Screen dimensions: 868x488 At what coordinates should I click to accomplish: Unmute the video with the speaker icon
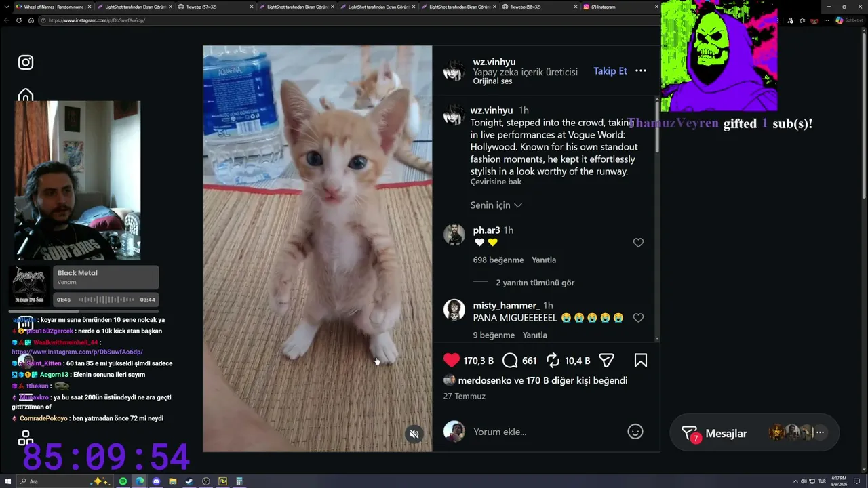pyautogui.click(x=414, y=434)
